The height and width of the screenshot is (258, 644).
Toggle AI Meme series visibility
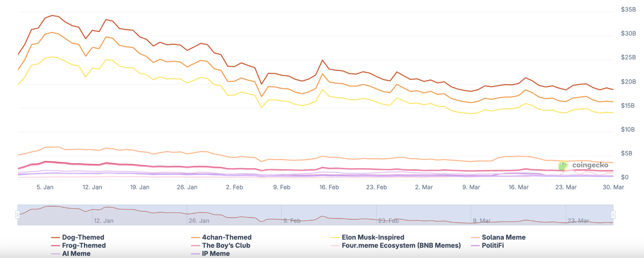[76, 254]
